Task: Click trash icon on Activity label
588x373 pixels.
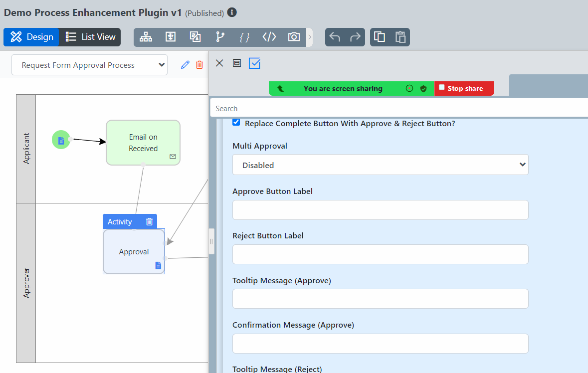Action: (x=149, y=222)
